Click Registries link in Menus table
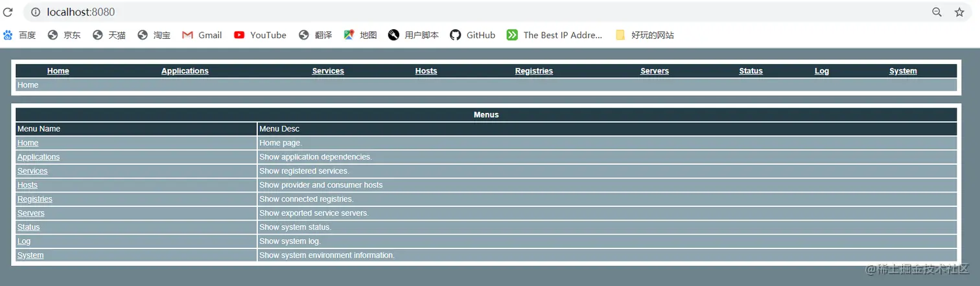Image resolution: width=980 pixels, height=286 pixels. 35,199
